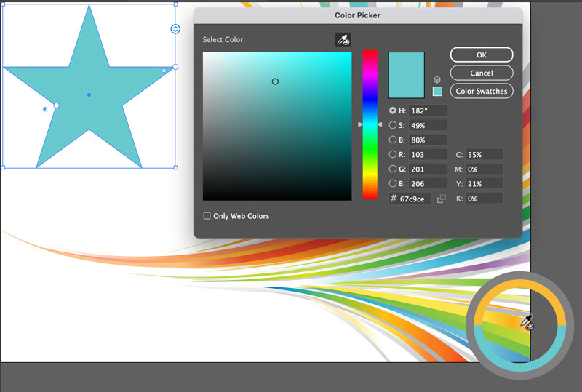Click the K black field showing 0%
The width and height of the screenshot is (582, 392).
click(484, 199)
